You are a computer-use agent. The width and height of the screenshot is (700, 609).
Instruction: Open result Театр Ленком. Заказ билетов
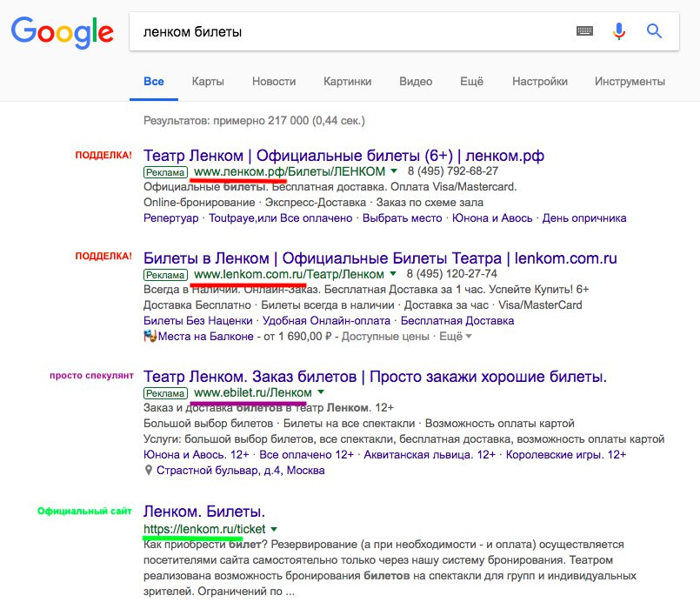(x=375, y=377)
